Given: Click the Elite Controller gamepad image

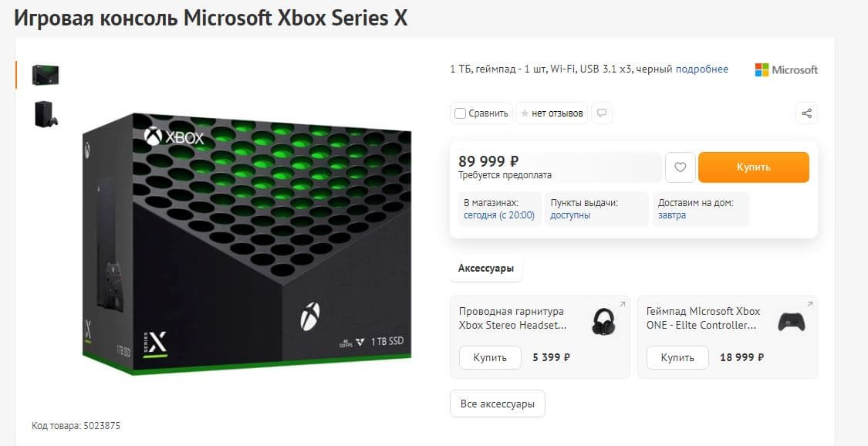Looking at the screenshot, I should point(791,322).
